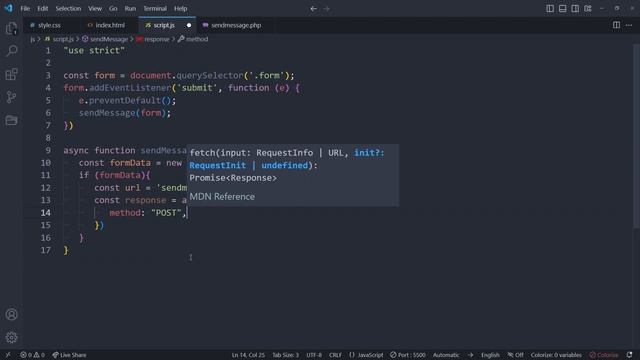Open the MDN Reference link

(222, 197)
